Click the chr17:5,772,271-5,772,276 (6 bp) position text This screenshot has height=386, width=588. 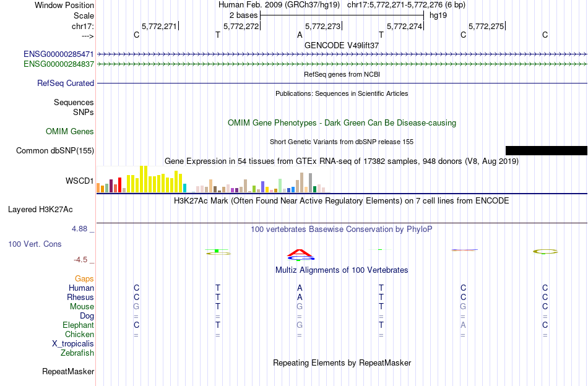pyautogui.click(x=406, y=5)
